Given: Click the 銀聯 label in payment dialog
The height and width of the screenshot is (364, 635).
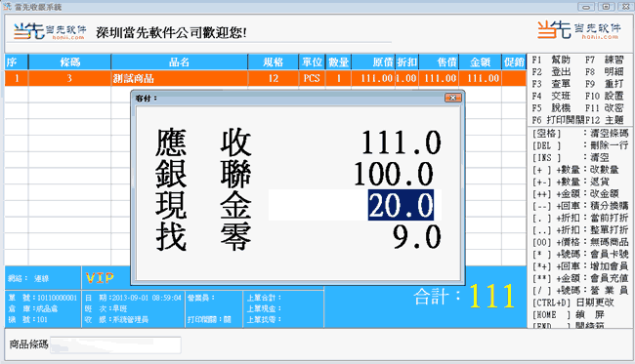Looking at the screenshot, I should coord(203,174).
